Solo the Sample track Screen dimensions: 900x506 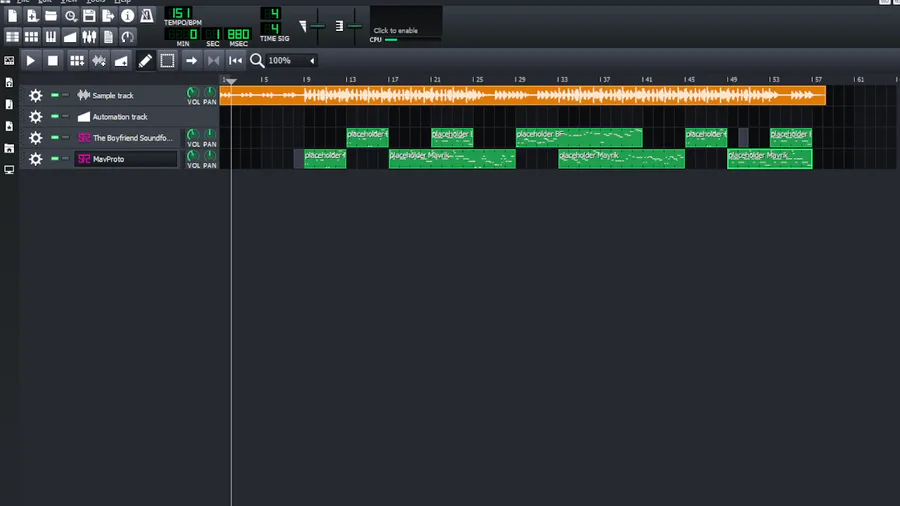click(65, 95)
